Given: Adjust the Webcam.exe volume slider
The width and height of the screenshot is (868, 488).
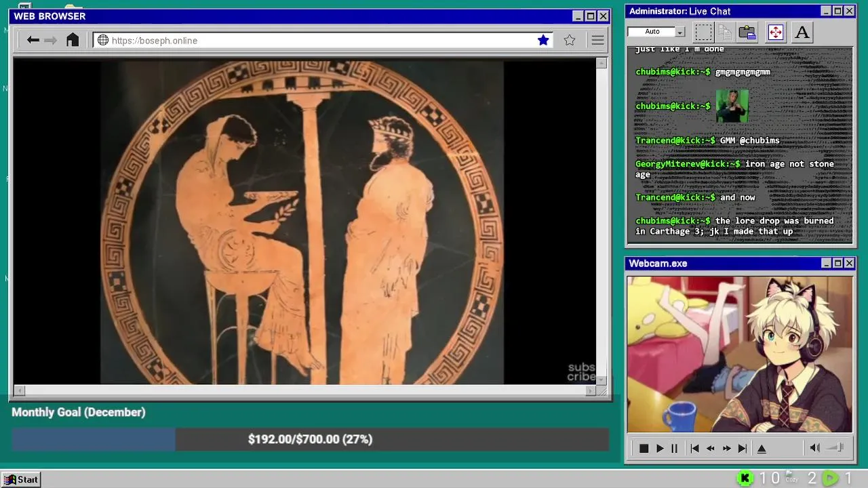Looking at the screenshot, I should (835, 447).
